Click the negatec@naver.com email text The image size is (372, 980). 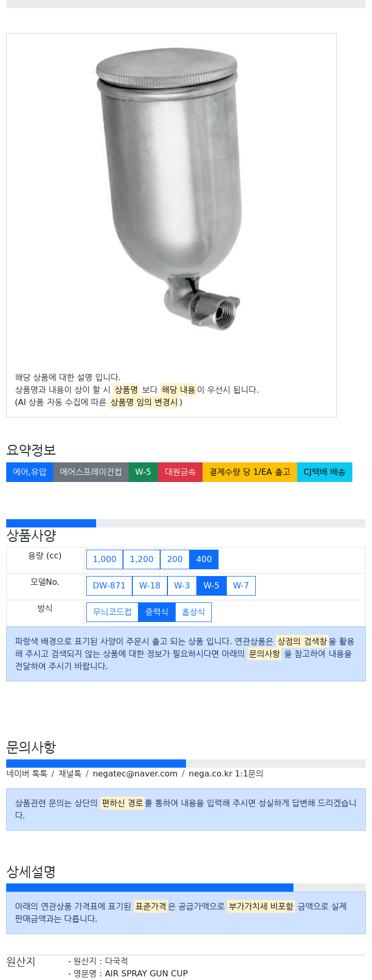[x=135, y=773]
